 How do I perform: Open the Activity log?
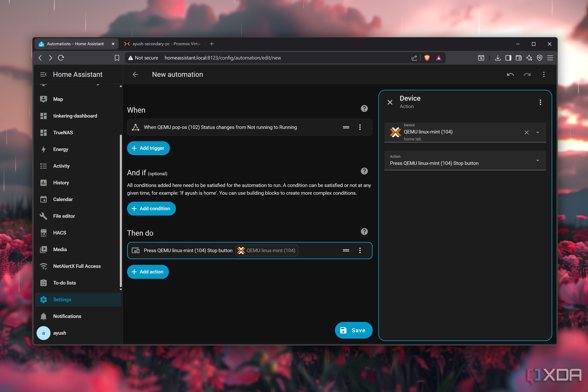[x=78, y=166]
